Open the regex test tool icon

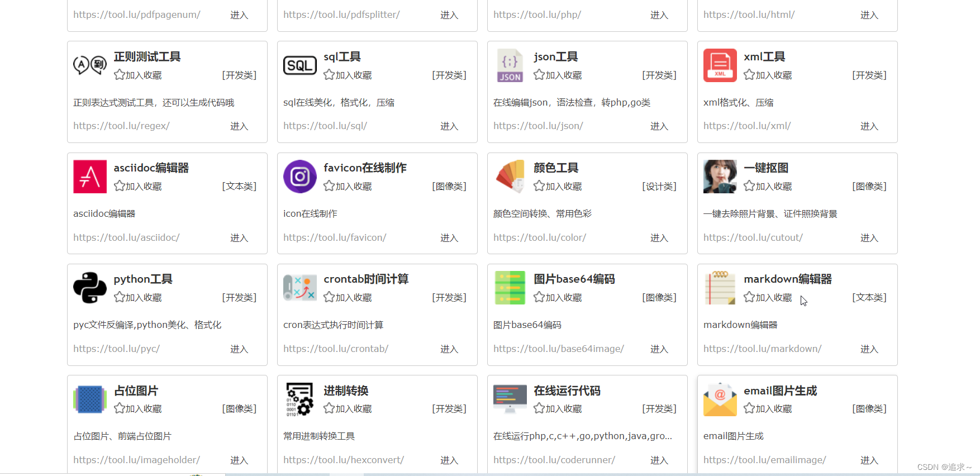point(90,65)
